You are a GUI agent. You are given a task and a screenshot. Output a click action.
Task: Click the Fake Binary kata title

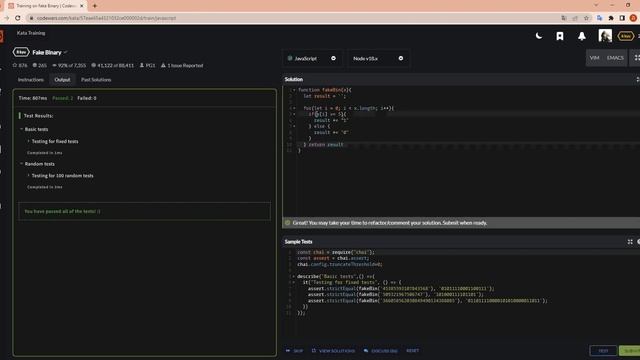pos(47,52)
